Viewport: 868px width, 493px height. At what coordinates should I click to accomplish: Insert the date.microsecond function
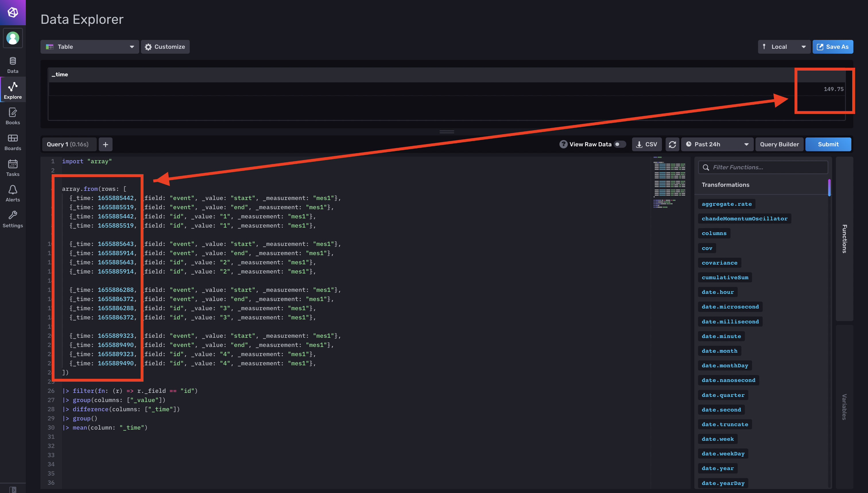[x=730, y=307]
